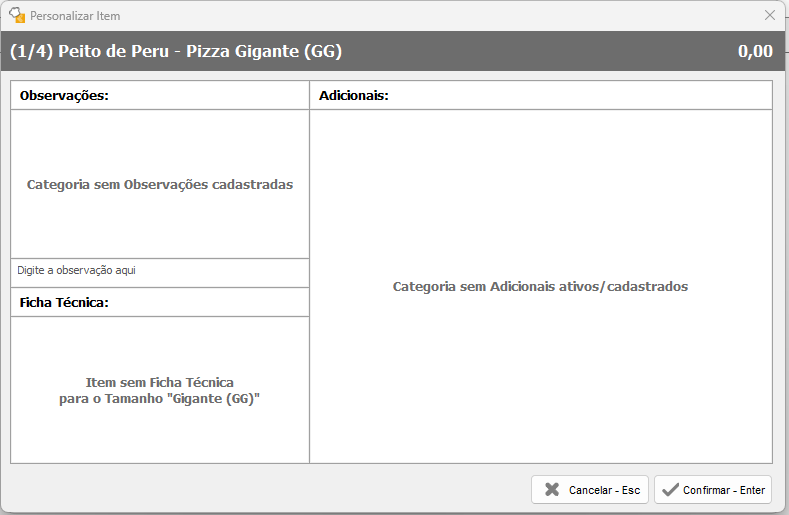Click the chef hat app icon in title bar
789x515 pixels.
tap(16, 16)
